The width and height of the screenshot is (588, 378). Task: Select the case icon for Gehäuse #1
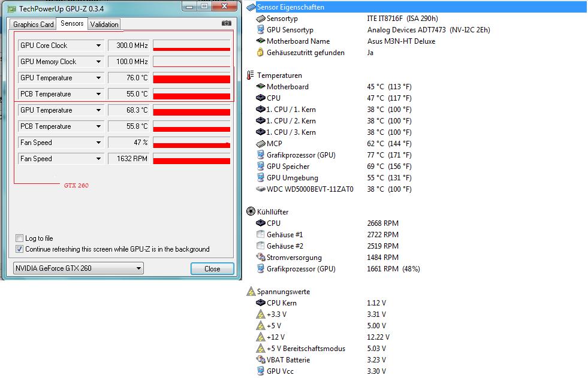click(261, 234)
